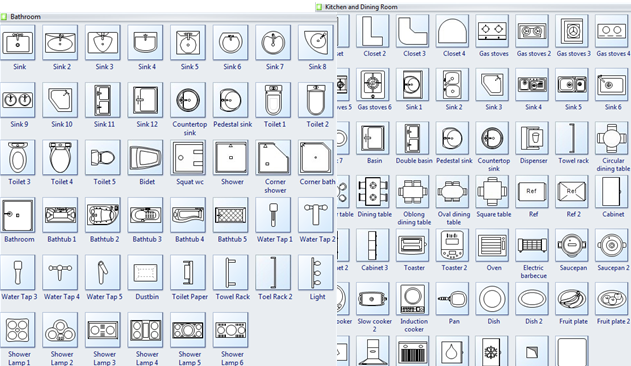Pick the Water Tap 1 symbol
This screenshot has height=366, width=631.
[x=273, y=215]
